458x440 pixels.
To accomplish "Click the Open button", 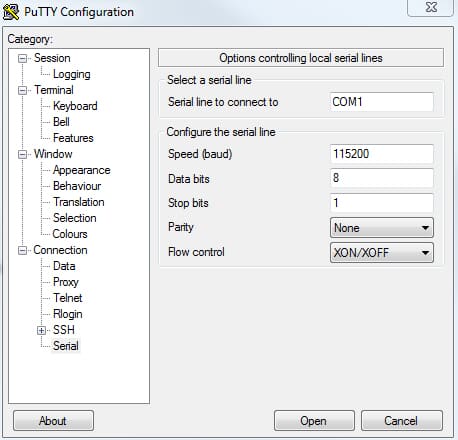I will pos(314,421).
